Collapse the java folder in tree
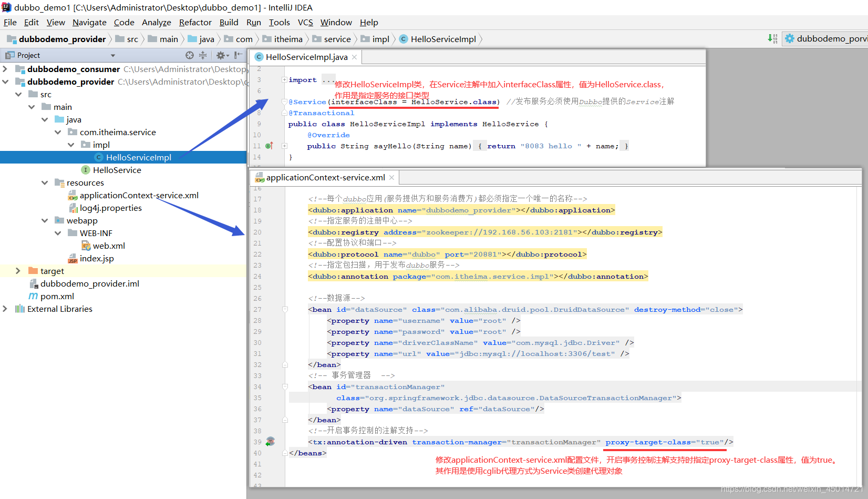The image size is (868, 499). pos(45,119)
